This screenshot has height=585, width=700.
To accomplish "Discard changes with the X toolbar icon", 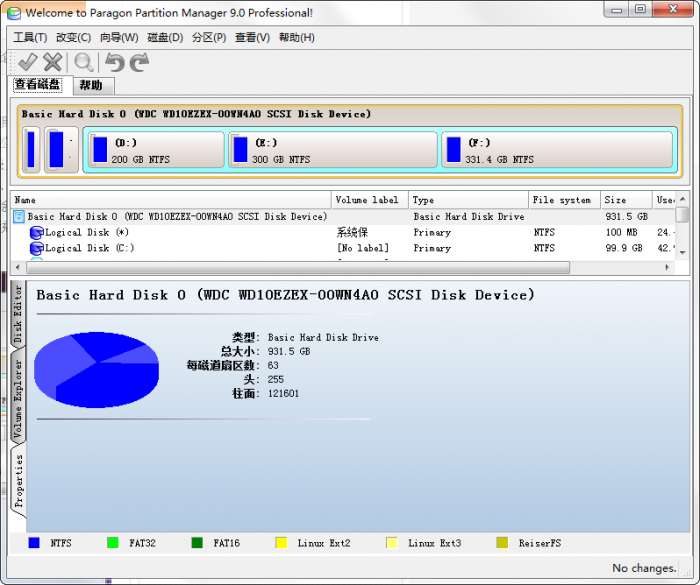I will [x=53, y=62].
